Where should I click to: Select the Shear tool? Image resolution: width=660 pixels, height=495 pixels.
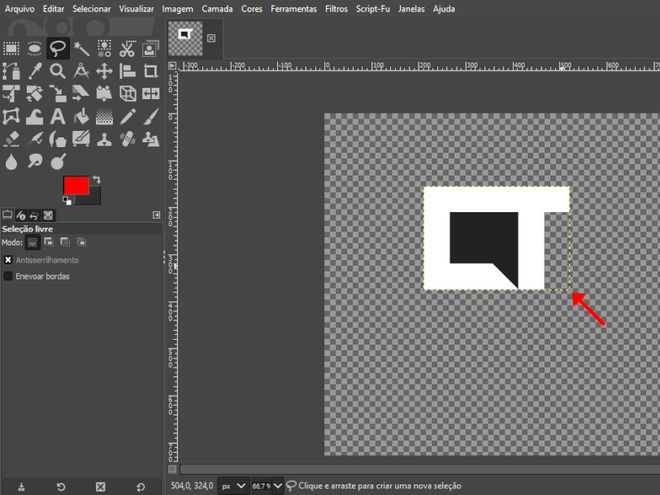click(x=81, y=93)
